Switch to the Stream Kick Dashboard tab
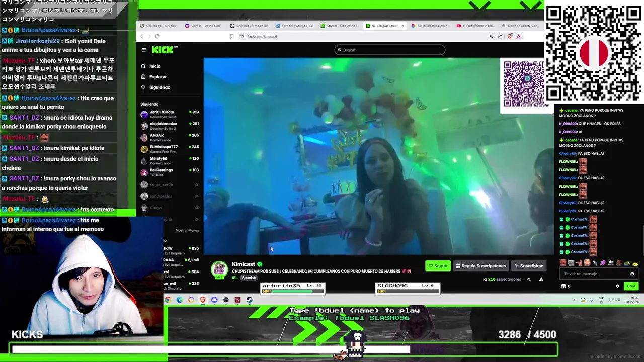 (x=340, y=26)
